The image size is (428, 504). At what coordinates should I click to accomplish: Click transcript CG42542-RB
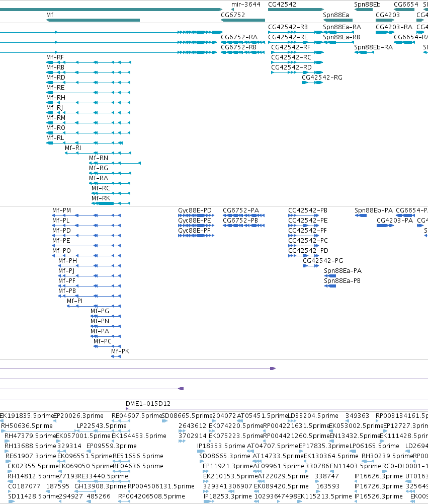click(296, 32)
